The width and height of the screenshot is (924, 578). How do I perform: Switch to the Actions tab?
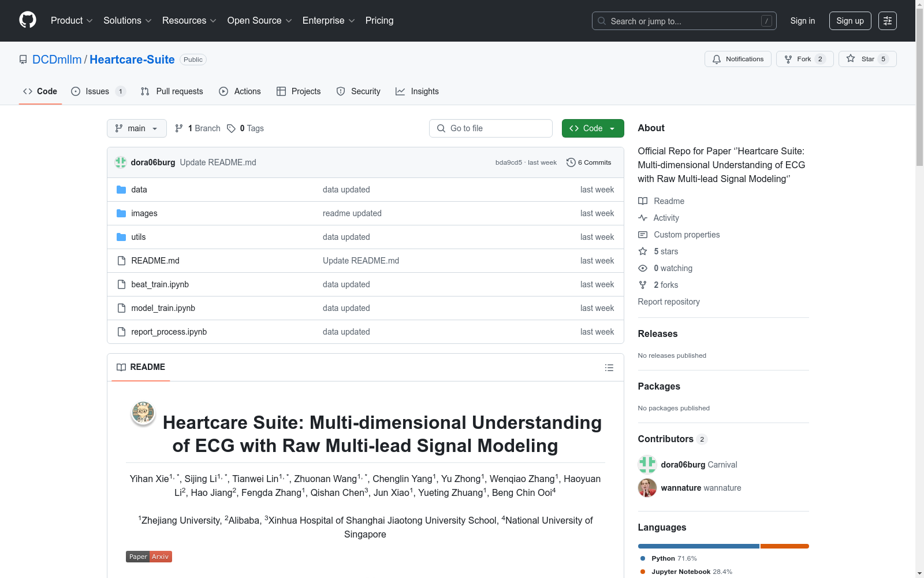pos(240,91)
